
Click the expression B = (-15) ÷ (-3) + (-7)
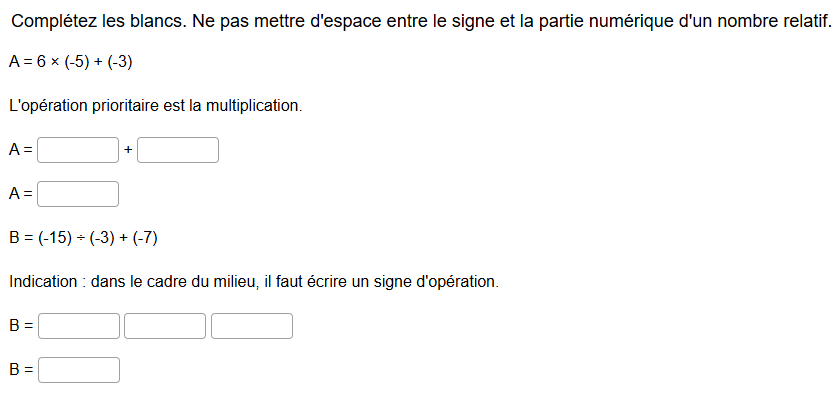point(84,238)
